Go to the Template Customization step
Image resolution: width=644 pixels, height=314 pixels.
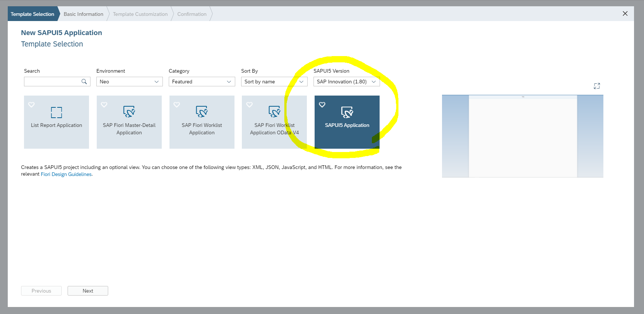pyautogui.click(x=140, y=14)
